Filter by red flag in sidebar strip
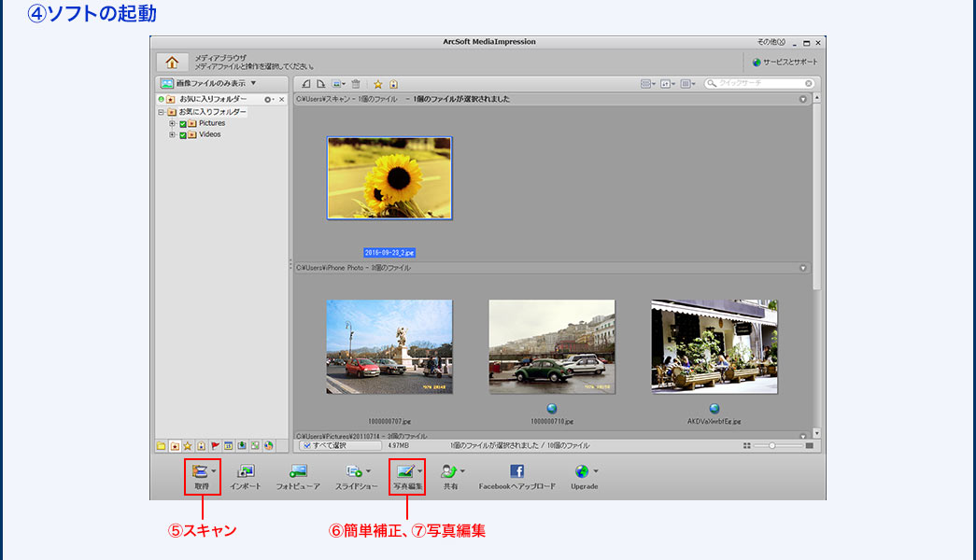The width and height of the screenshot is (976, 560). (x=216, y=446)
